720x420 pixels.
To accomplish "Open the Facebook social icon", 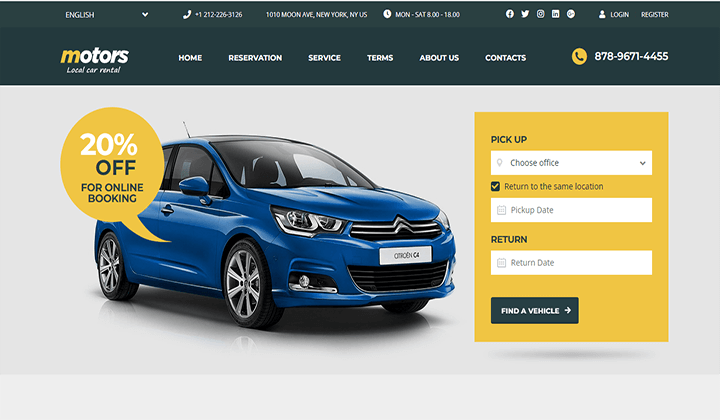I will point(510,14).
